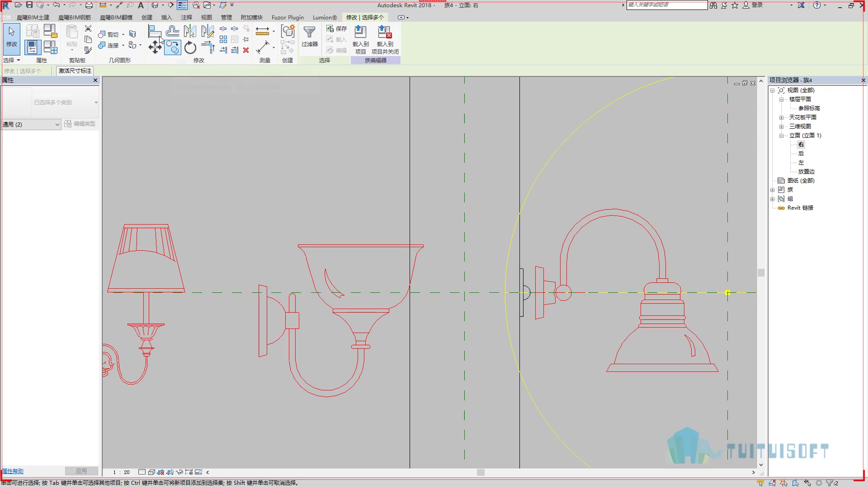The width and height of the screenshot is (868, 488).
Task: Collapse the 立面 (立面 1) tree node
Action: (781, 136)
